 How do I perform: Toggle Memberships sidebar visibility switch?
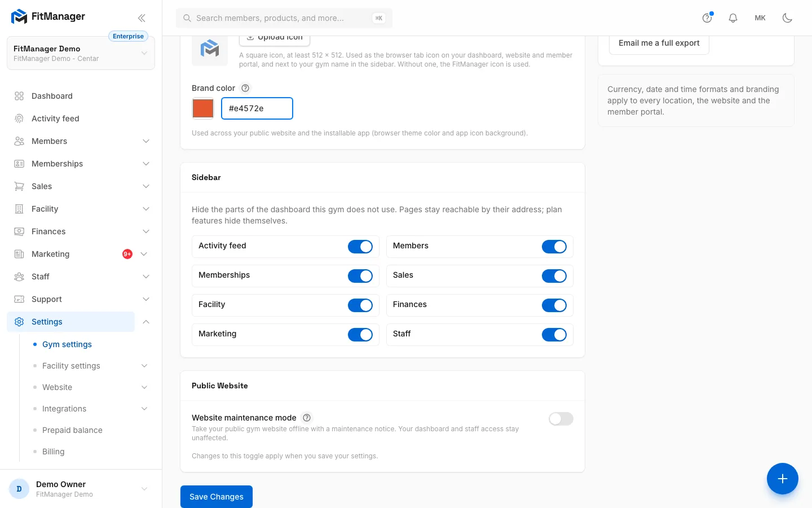[360, 276]
